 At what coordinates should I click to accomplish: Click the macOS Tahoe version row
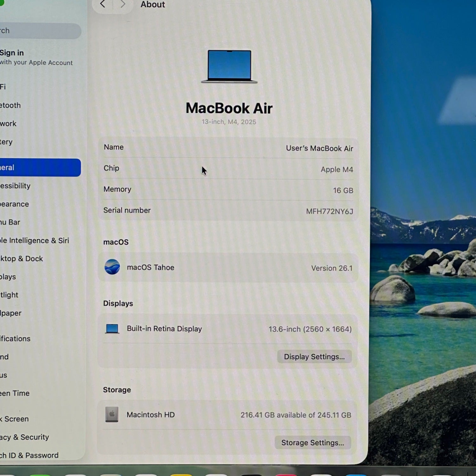[x=228, y=268]
